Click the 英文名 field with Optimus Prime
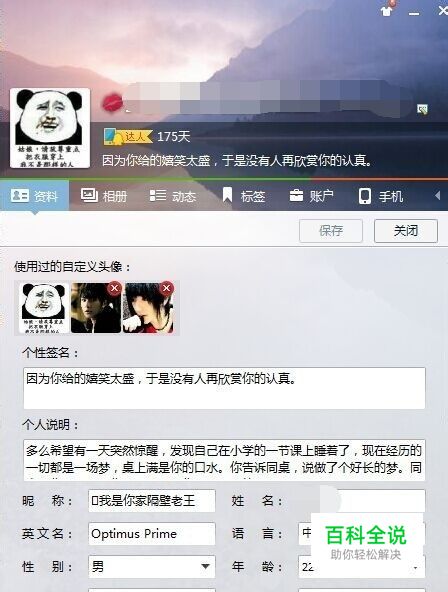Viewport: 448px width, 592px height. click(x=152, y=533)
